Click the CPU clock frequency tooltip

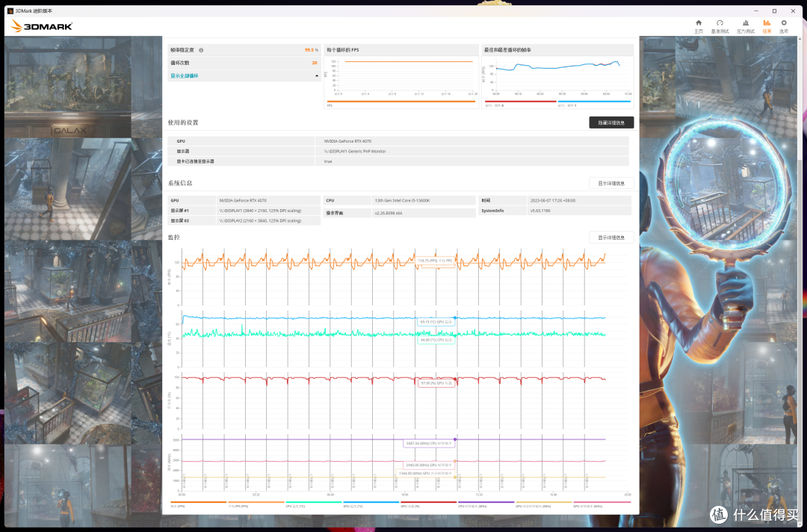429,443
